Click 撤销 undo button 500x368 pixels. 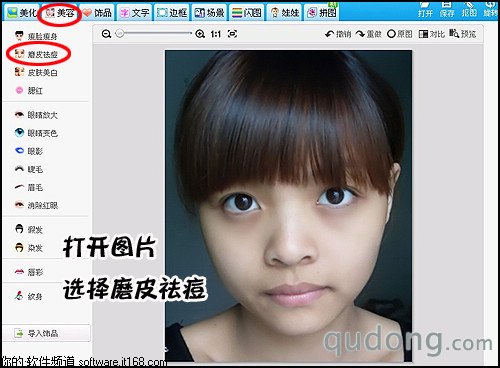point(338,34)
